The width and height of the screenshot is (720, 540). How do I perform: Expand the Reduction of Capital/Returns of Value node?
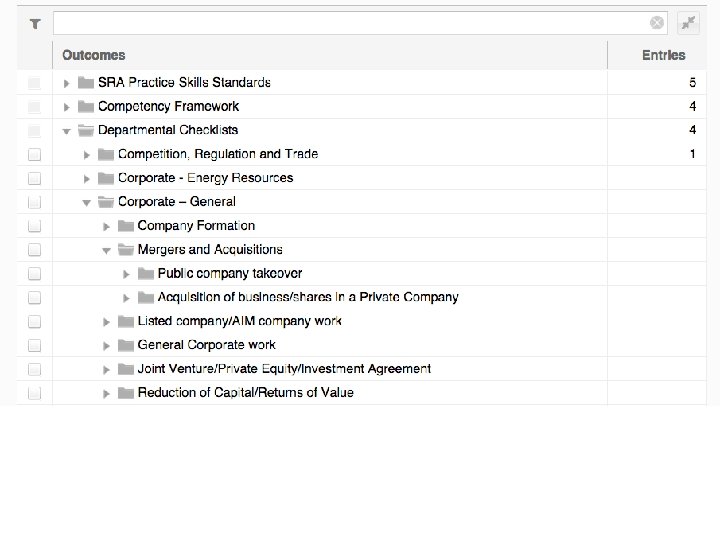(x=106, y=393)
